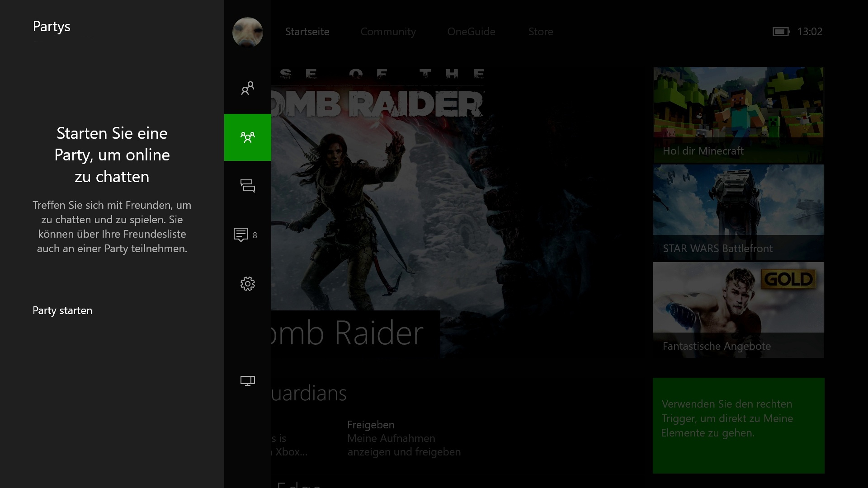This screenshot has width=868, height=488.
Task: Open the OneGuide tab
Action: tap(471, 32)
